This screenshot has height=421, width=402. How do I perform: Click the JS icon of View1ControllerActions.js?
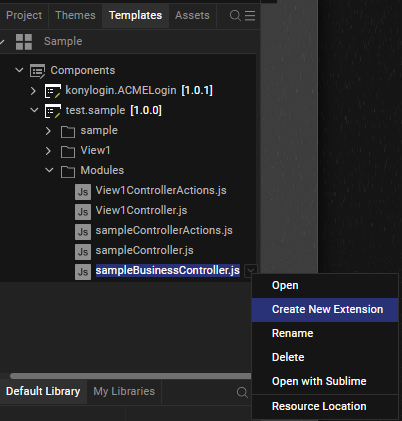tap(83, 192)
